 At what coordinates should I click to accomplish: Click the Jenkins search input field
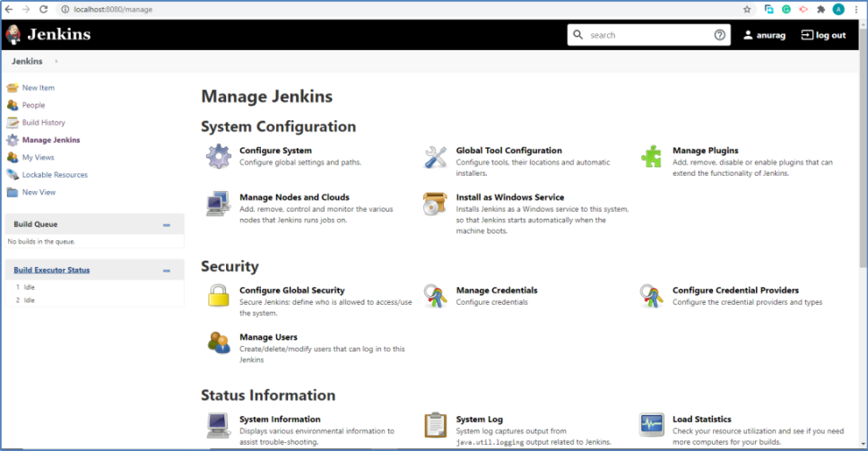point(647,35)
